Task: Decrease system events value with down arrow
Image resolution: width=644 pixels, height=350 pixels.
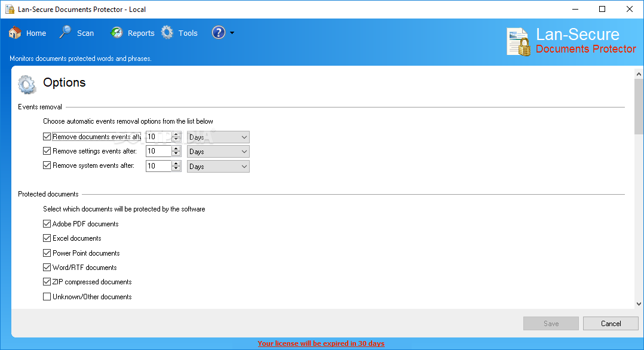Action: point(176,169)
